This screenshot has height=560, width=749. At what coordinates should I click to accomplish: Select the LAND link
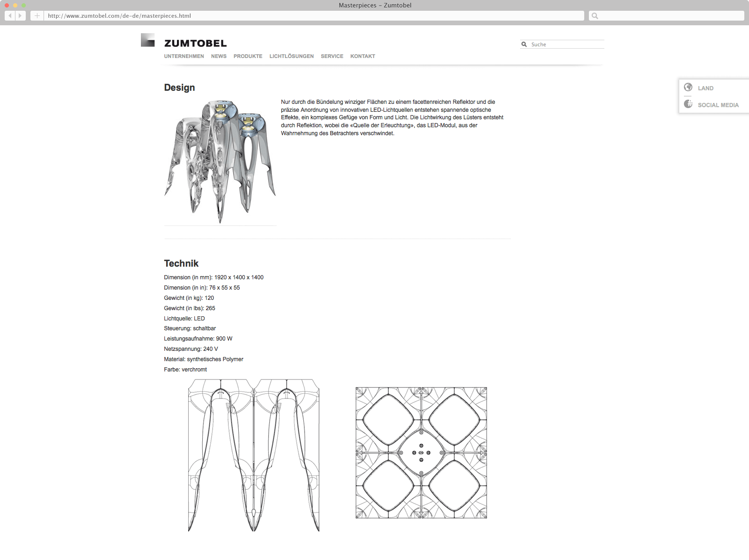(x=705, y=88)
